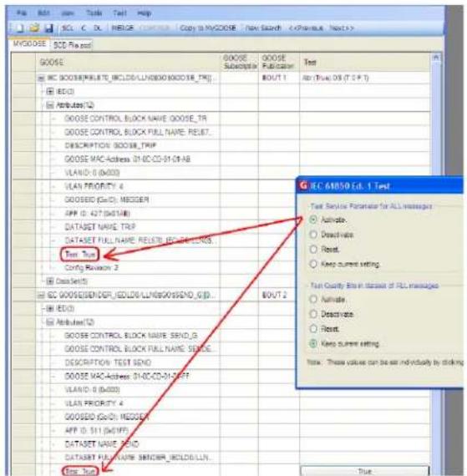The width and height of the screenshot is (467, 476).
Task: Click the Save disk toolbar icon
Action: pos(49,28)
